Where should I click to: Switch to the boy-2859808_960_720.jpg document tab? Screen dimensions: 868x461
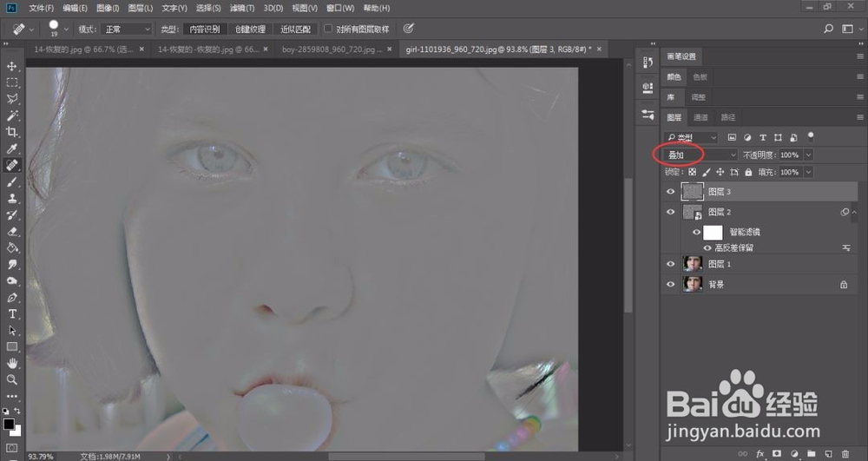point(332,49)
